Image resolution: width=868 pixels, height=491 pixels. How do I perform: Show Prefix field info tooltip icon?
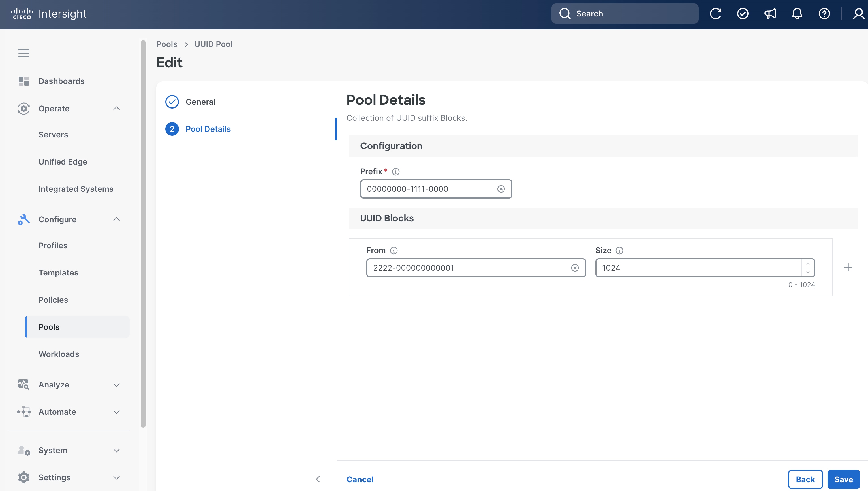point(395,172)
